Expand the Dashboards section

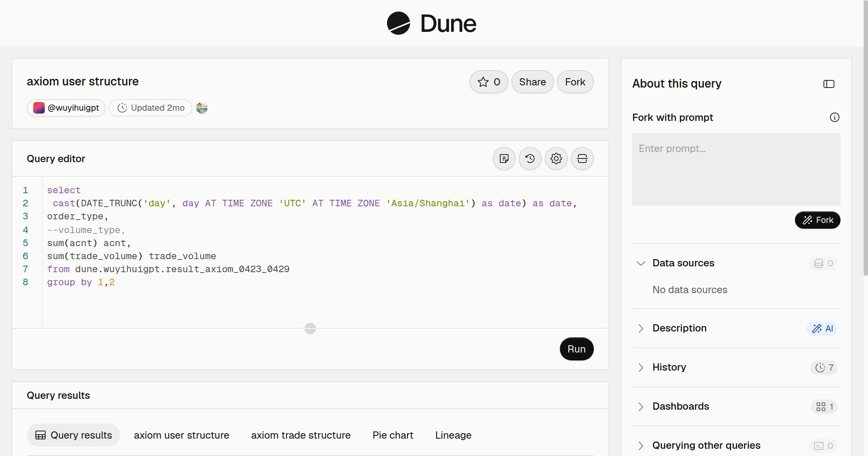click(641, 406)
